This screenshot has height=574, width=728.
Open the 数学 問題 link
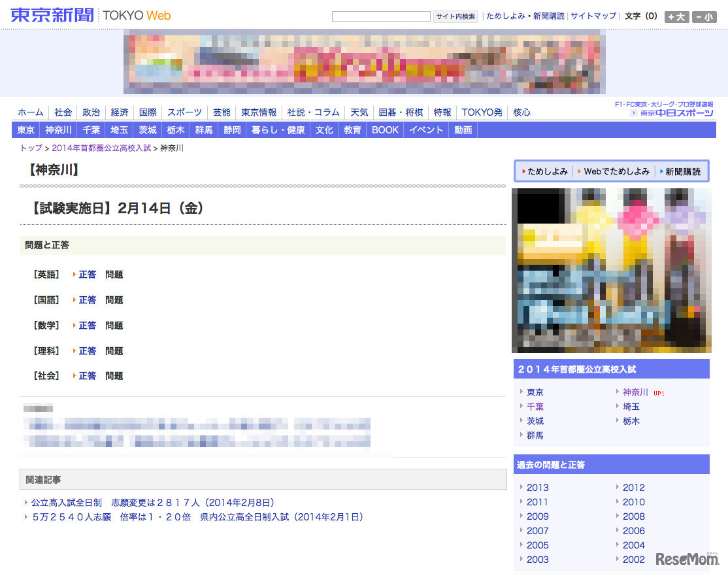[114, 326]
